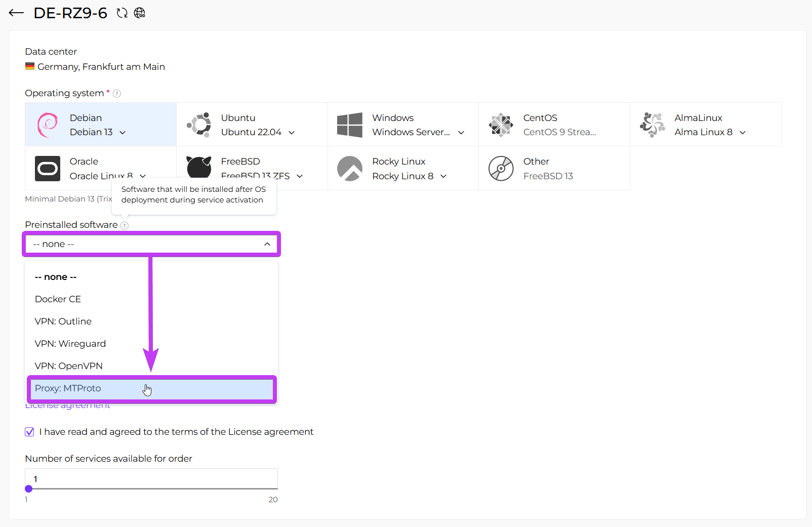The image size is (812, 527).
Task: Select the Ubuntu logo icon
Action: [x=199, y=125]
